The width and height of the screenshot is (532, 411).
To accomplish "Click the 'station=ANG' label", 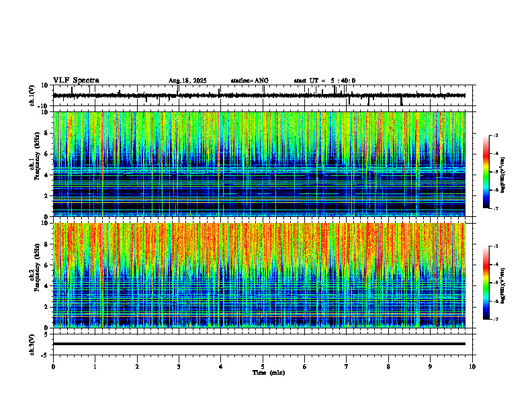I will pos(249,81).
